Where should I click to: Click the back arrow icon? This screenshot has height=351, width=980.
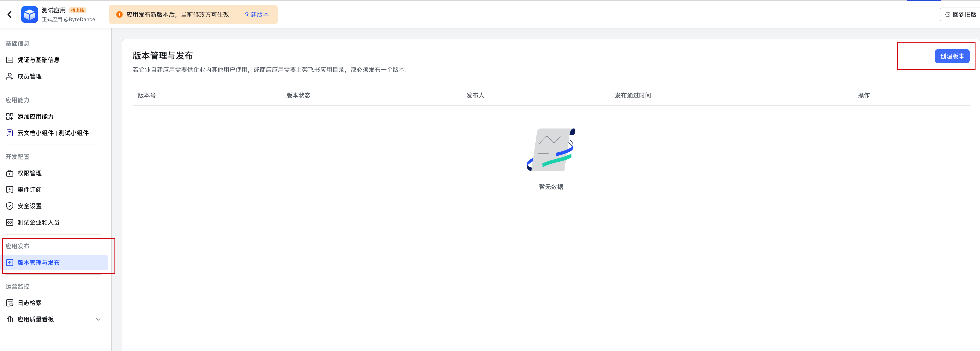point(10,14)
